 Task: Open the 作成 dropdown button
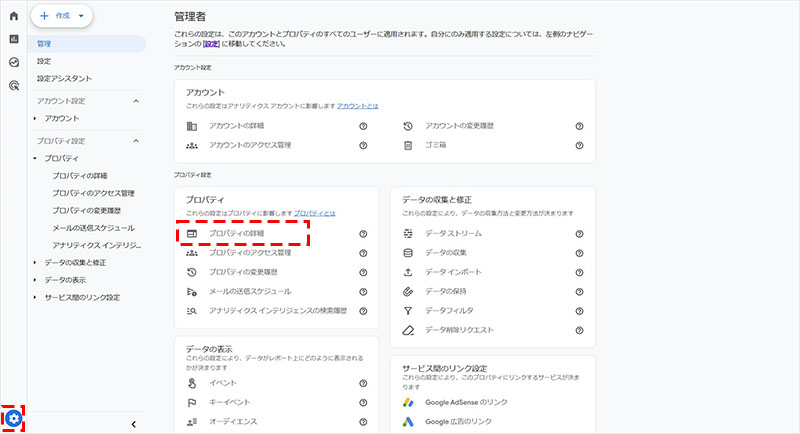pos(62,16)
